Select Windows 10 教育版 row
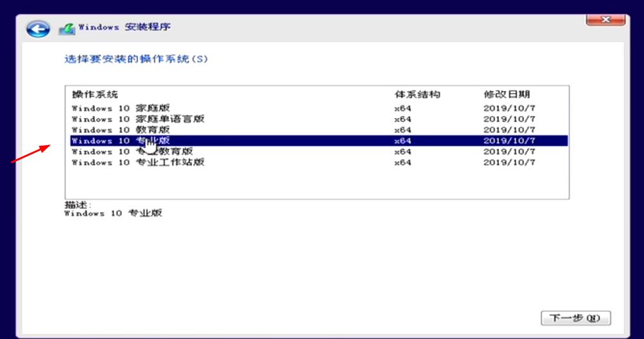The width and height of the screenshot is (644, 339). click(319, 130)
